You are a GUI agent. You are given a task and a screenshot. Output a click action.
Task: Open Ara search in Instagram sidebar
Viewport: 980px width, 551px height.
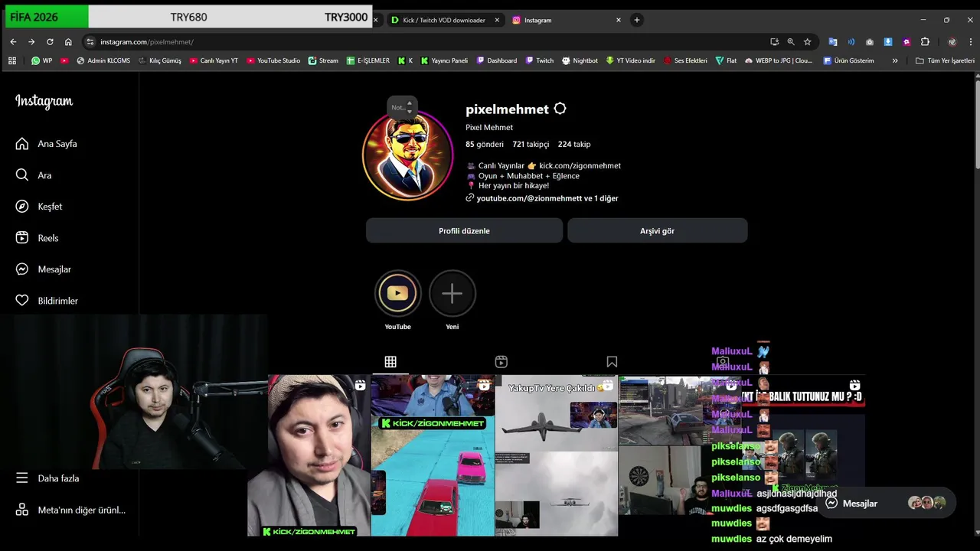point(34,175)
